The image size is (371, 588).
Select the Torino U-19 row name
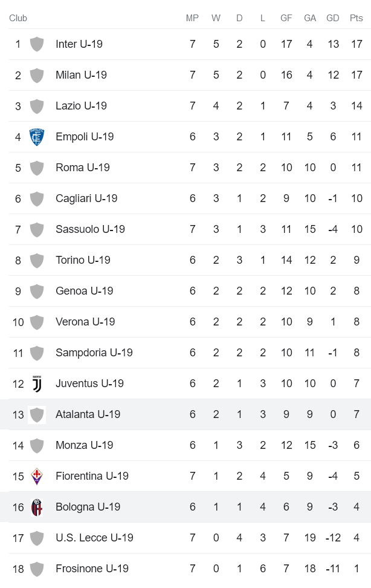[83, 260]
